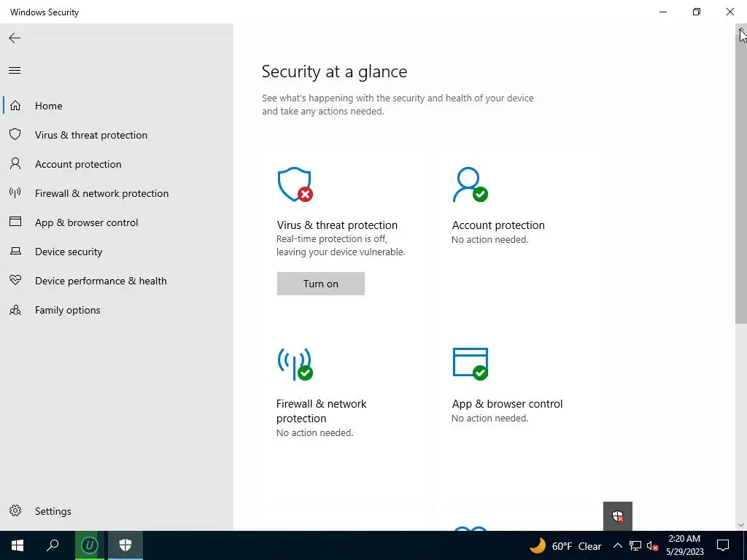Click 'No action needed.' under Account protection
Image resolution: width=747 pixels, height=560 pixels.
489,239
